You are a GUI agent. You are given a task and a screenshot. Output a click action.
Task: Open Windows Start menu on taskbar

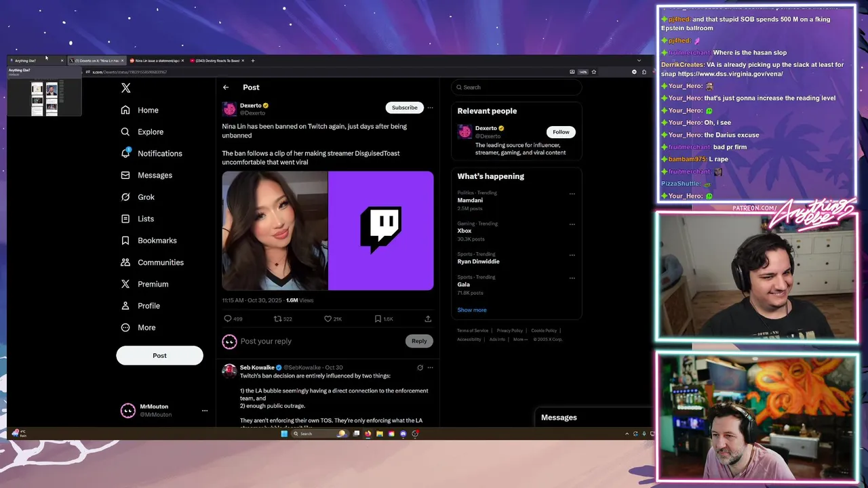tap(284, 434)
